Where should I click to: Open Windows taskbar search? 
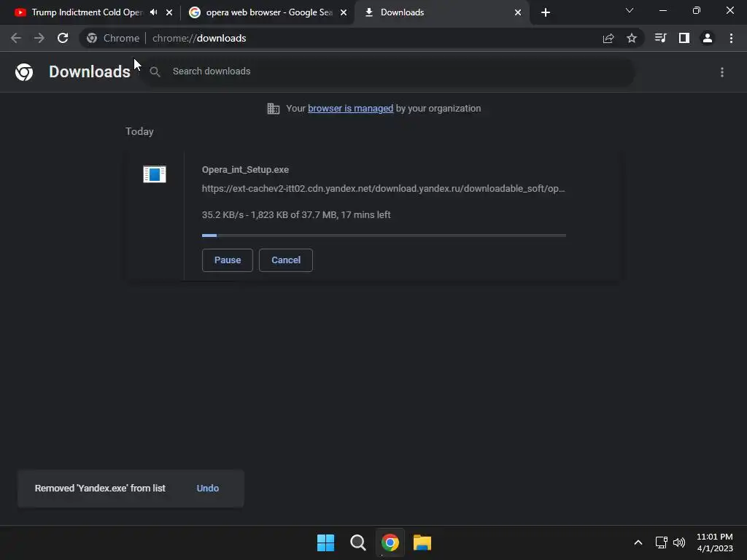(357, 542)
